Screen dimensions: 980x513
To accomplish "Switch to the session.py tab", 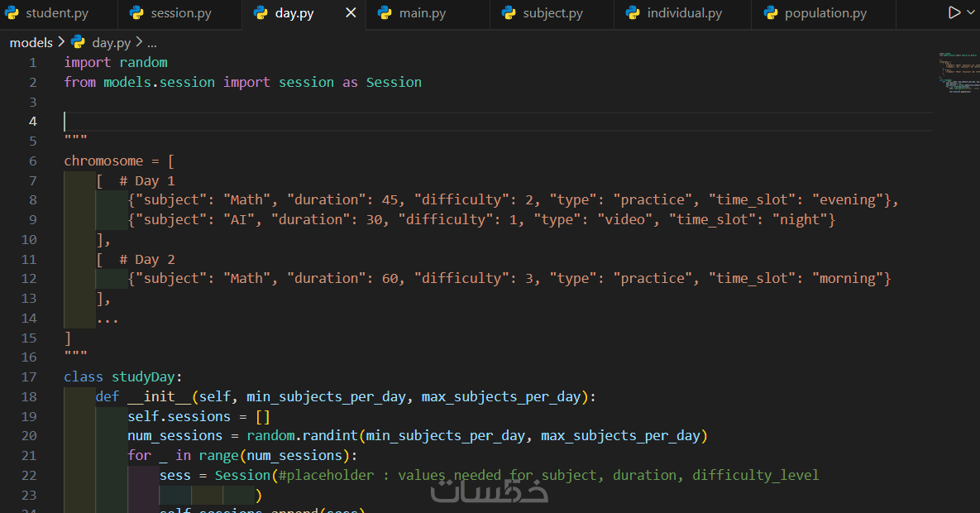I will 180,13.
